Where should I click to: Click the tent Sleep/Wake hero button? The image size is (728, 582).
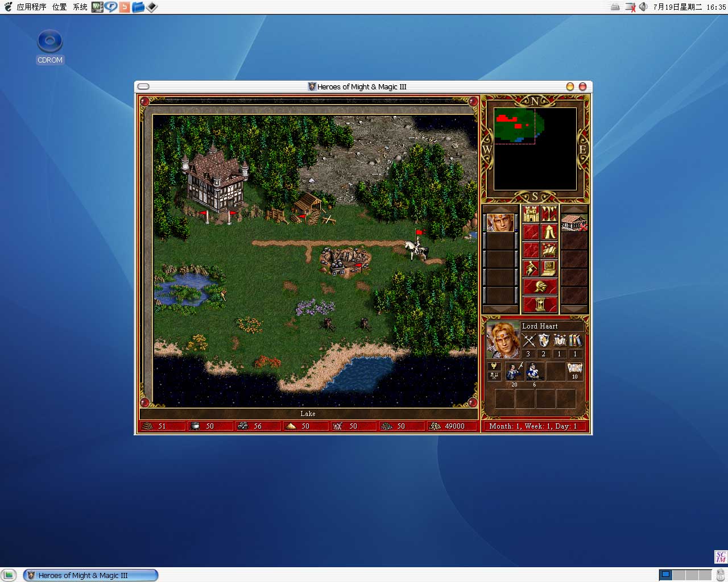click(x=549, y=232)
